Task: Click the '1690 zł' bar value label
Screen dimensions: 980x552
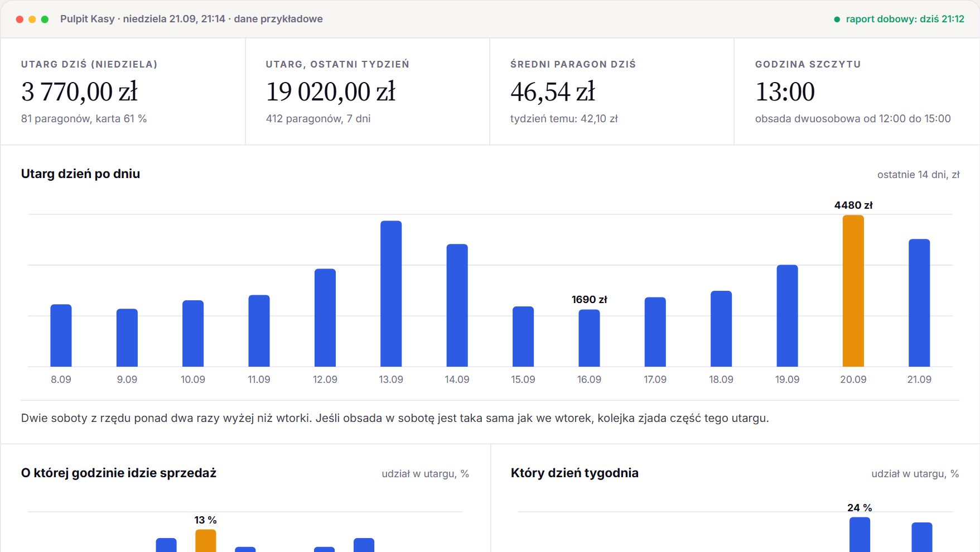Action: (x=589, y=299)
